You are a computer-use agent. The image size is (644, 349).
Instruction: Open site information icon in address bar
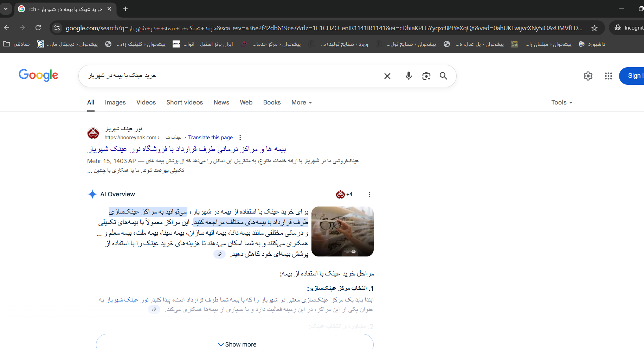point(57,28)
